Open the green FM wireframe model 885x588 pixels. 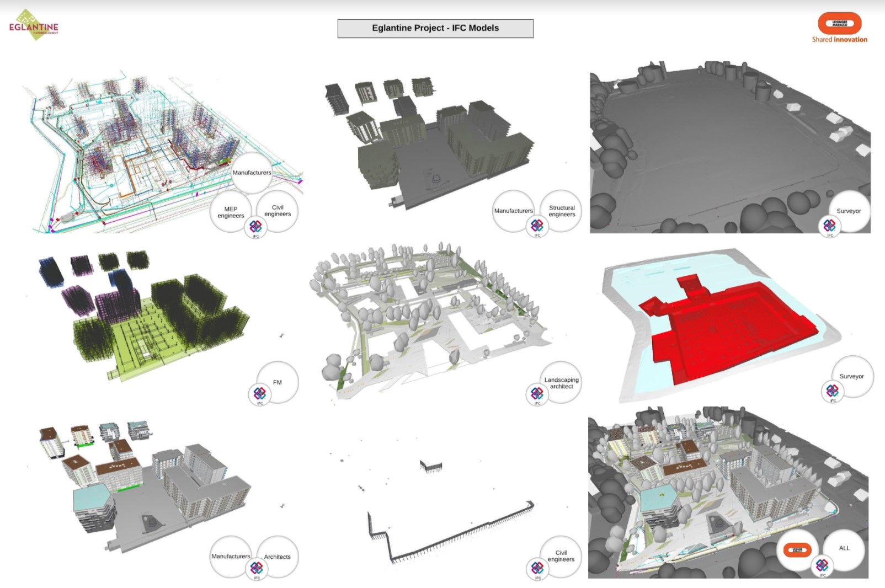pyautogui.click(x=143, y=314)
